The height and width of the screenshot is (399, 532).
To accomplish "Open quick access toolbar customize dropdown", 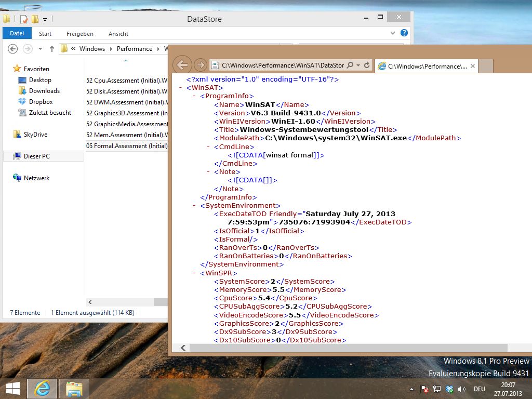I will click(45, 19).
